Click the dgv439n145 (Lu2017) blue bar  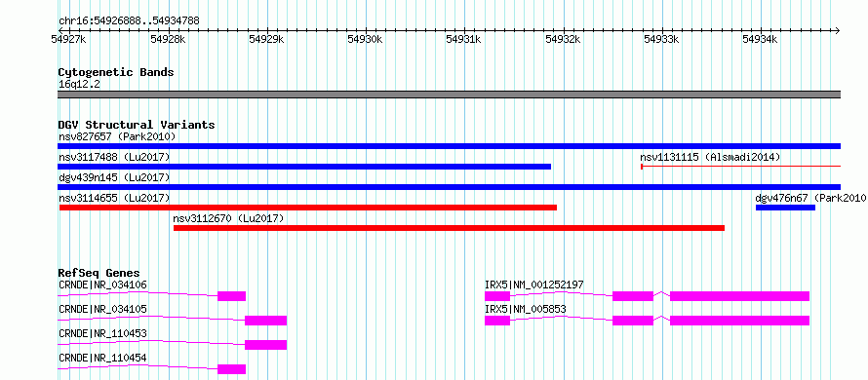(449, 187)
